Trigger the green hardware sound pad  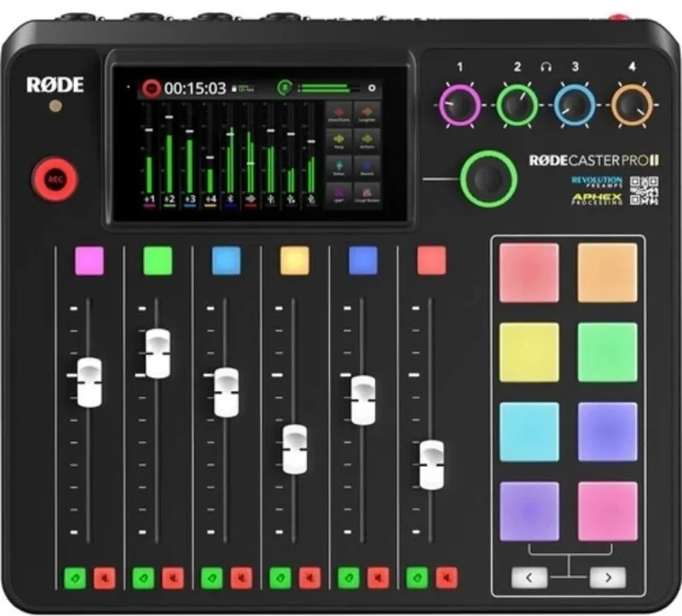point(607,352)
